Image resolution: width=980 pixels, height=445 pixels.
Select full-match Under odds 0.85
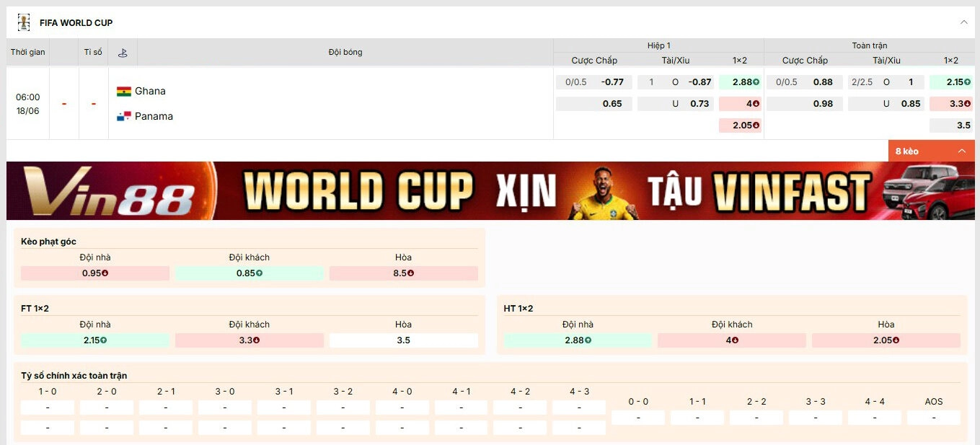tap(886, 104)
